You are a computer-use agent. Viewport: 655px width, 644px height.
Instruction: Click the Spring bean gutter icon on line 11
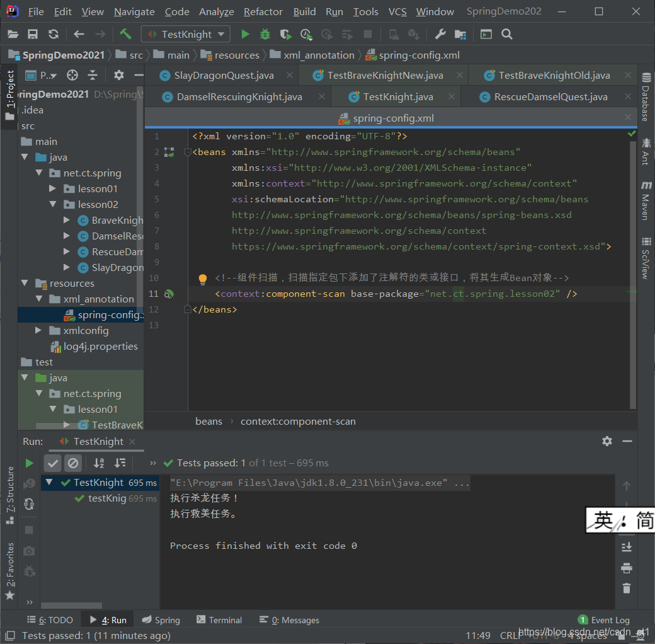point(169,294)
